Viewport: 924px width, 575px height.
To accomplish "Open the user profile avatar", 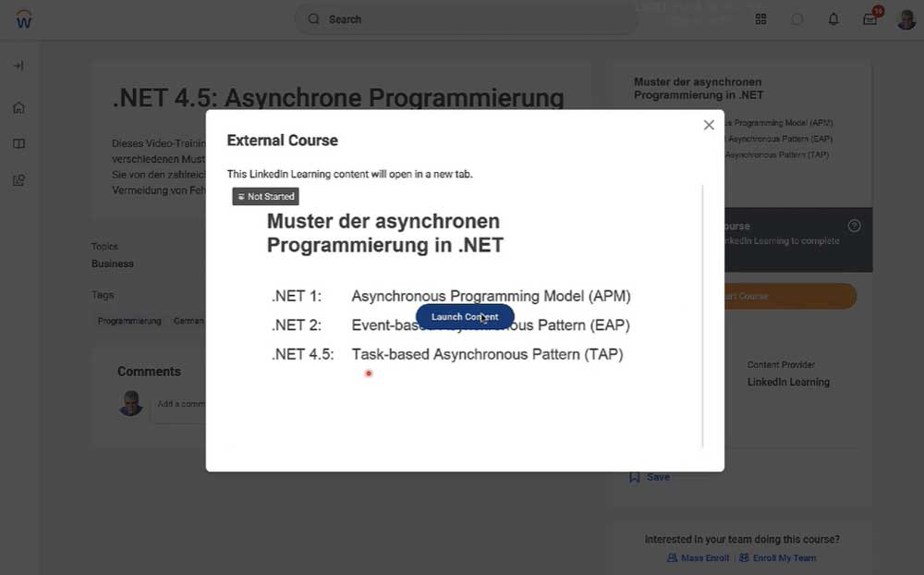I will pos(906,19).
